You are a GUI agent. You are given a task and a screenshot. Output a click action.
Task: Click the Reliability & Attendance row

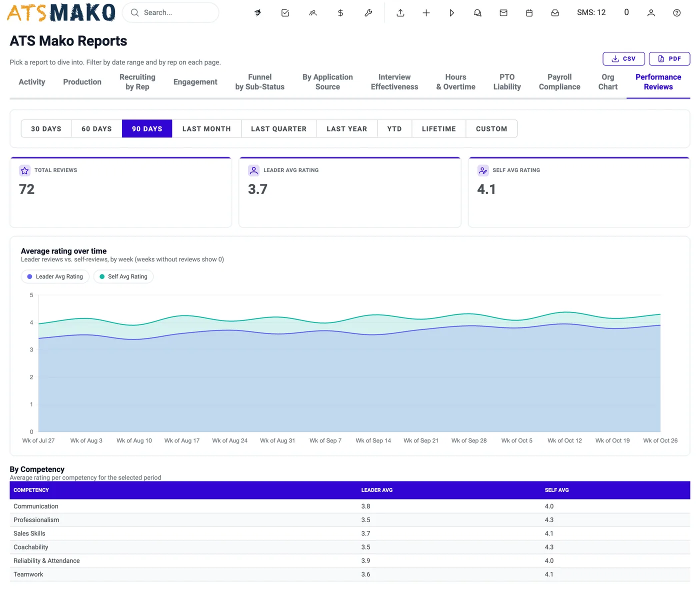click(350, 560)
